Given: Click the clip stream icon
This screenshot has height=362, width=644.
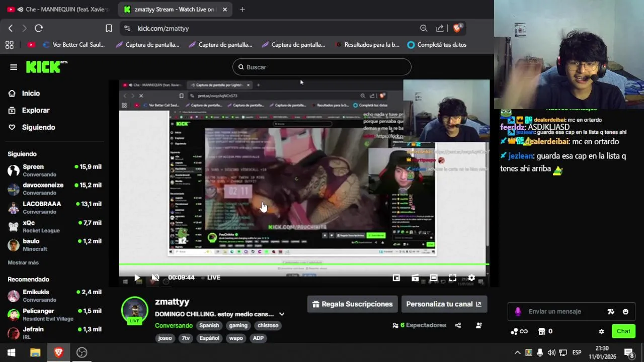Looking at the screenshot, I should (x=415, y=278).
